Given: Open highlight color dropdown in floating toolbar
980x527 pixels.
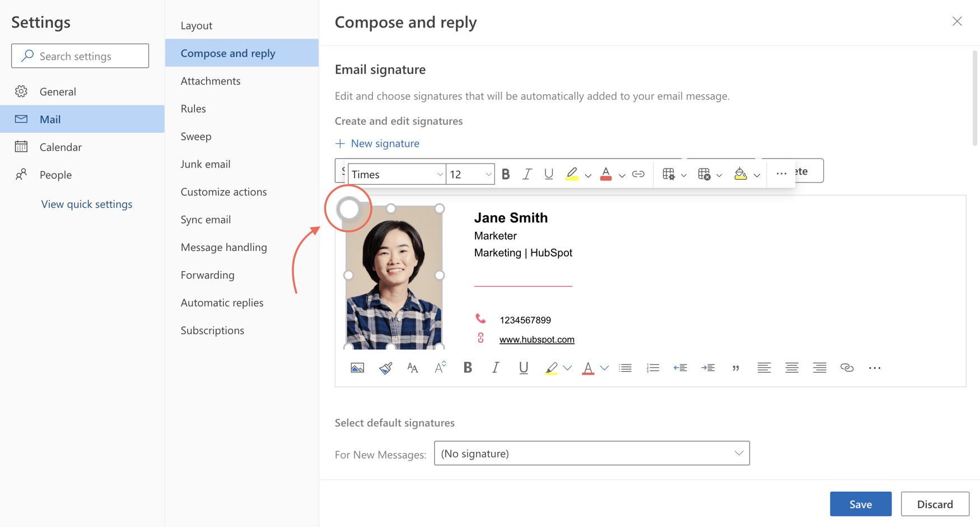Looking at the screenshot, I should (588, 175).
